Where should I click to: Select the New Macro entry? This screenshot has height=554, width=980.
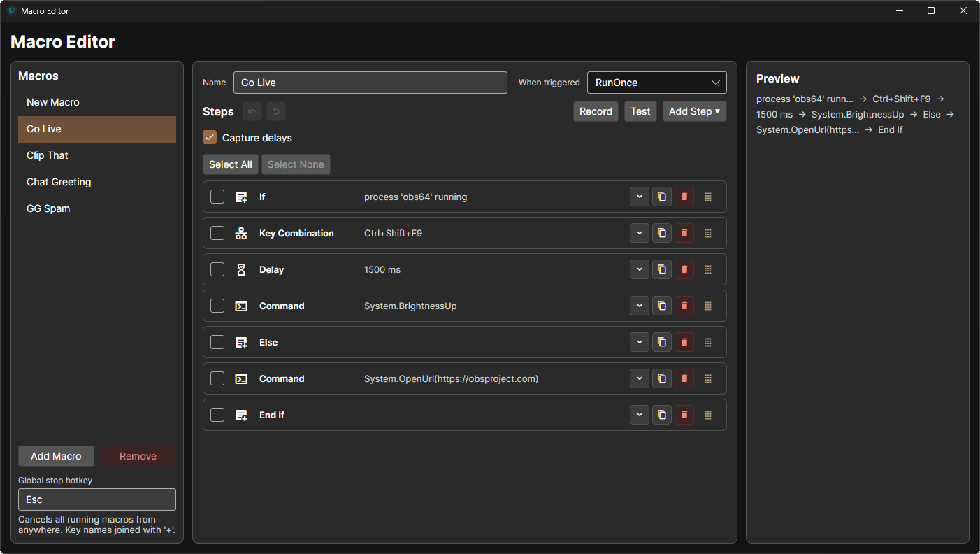click(x=97, y=102)
